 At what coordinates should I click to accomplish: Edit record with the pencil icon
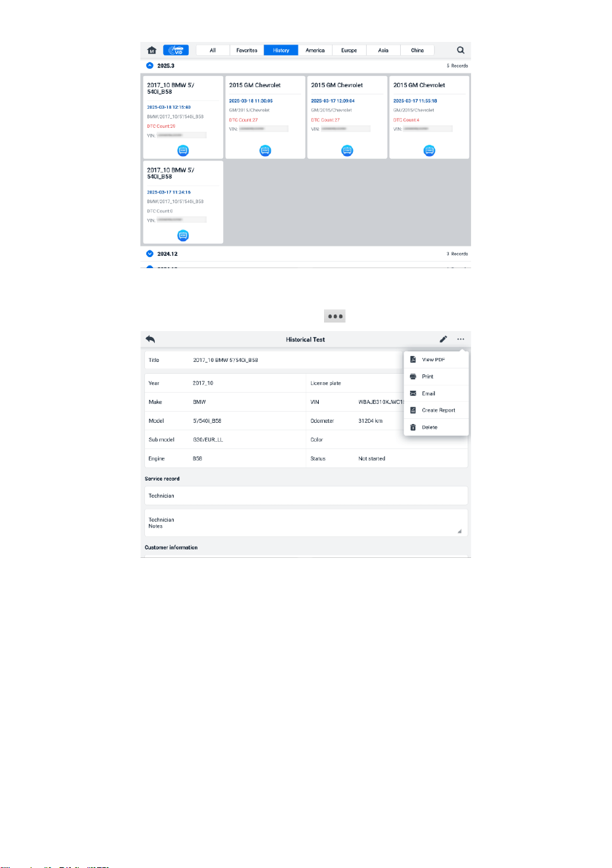click(443, 339)
